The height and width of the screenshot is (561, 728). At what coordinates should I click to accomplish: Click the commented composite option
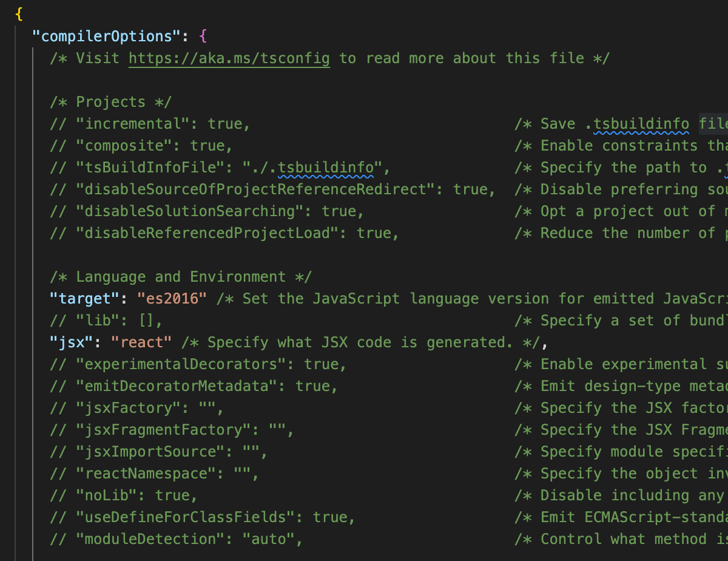[140, 145]
